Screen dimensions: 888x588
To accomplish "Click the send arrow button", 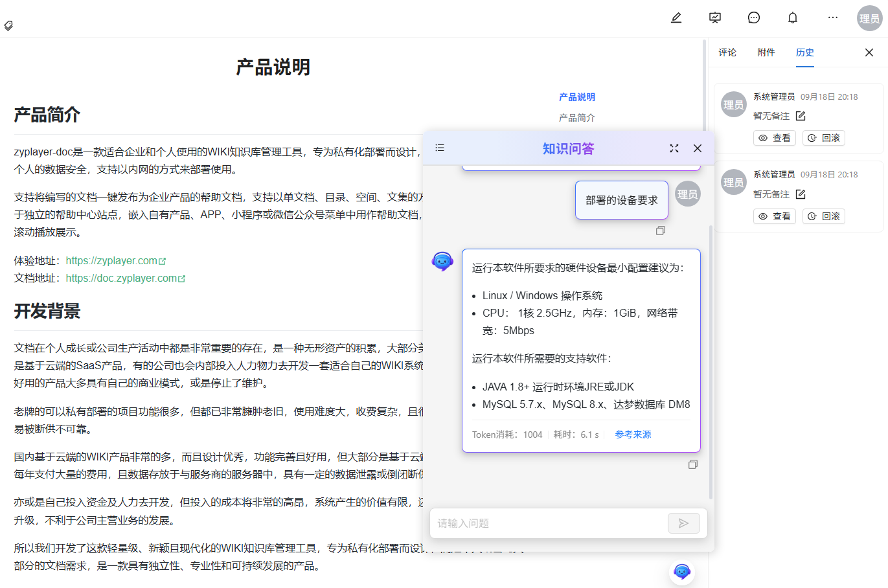I will 684,523.
